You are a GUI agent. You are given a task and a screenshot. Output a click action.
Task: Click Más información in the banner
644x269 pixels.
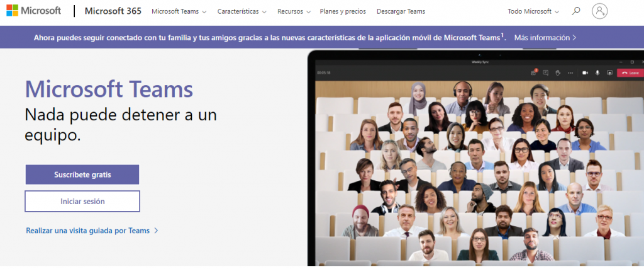[545, 37]
